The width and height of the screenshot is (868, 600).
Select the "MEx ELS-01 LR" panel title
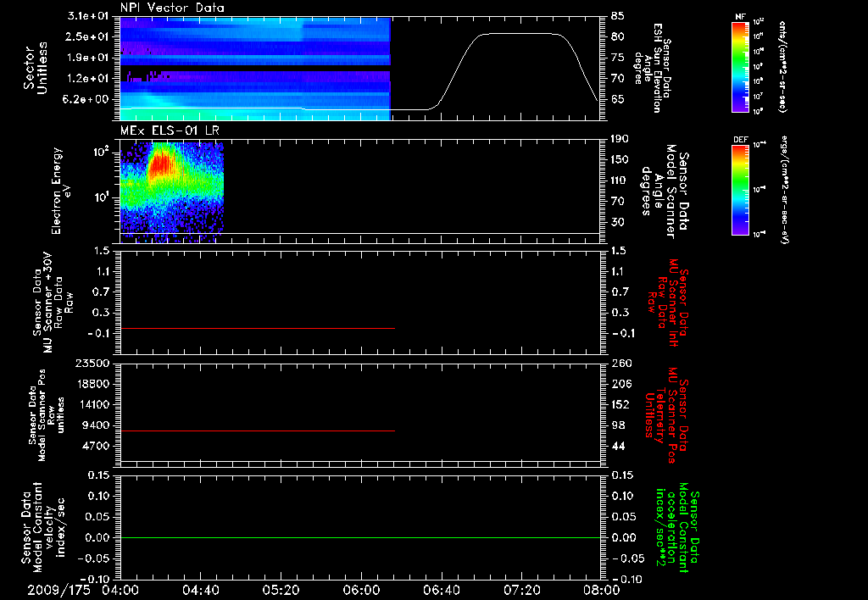(x=170, y=131)
